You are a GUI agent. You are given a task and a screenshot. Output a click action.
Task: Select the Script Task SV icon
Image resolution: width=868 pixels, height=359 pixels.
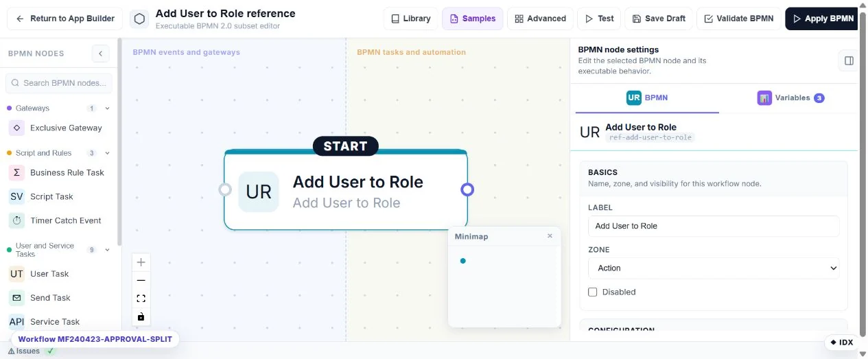click(x=16, y=196)
